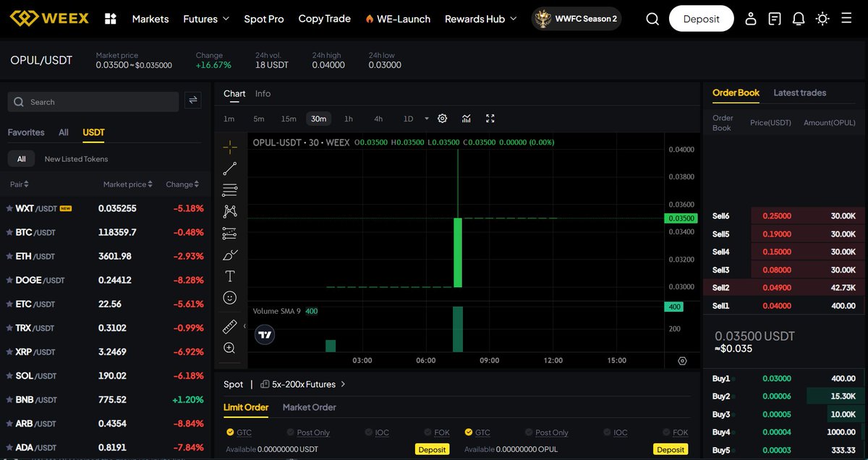This screenshot has height=460, width=868.
Task: Open the indicators icon
Action: pyautogui.click(x=467, y=119)
